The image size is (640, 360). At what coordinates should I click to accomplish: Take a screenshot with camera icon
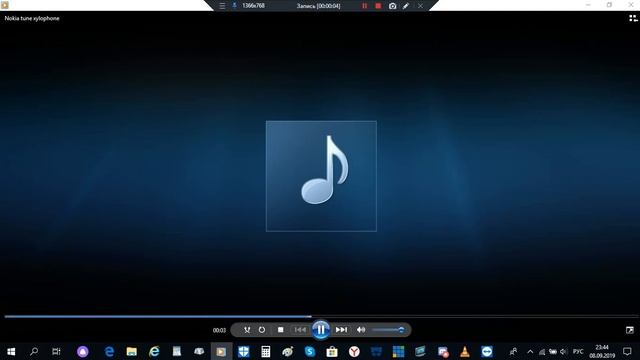point(392,6)
